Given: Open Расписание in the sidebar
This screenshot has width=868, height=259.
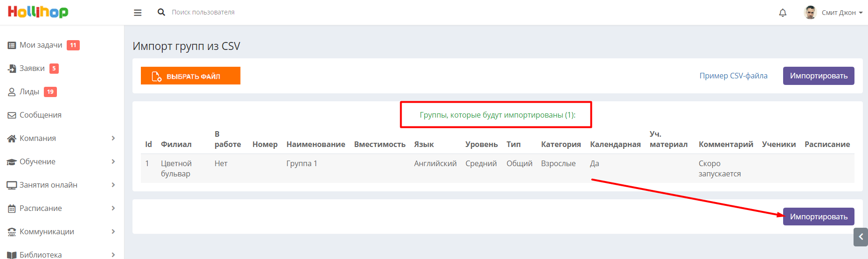Looking at the screenshot, I should (x=41, y=208).
